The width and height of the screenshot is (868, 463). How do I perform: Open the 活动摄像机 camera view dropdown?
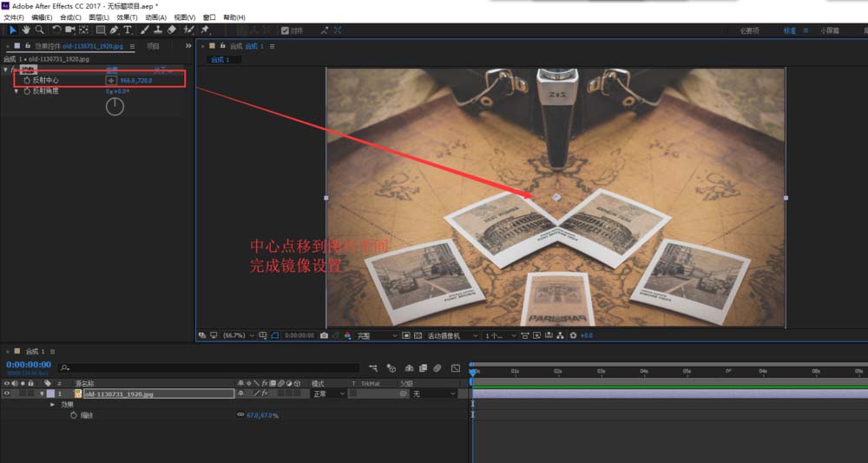(452, 335)
